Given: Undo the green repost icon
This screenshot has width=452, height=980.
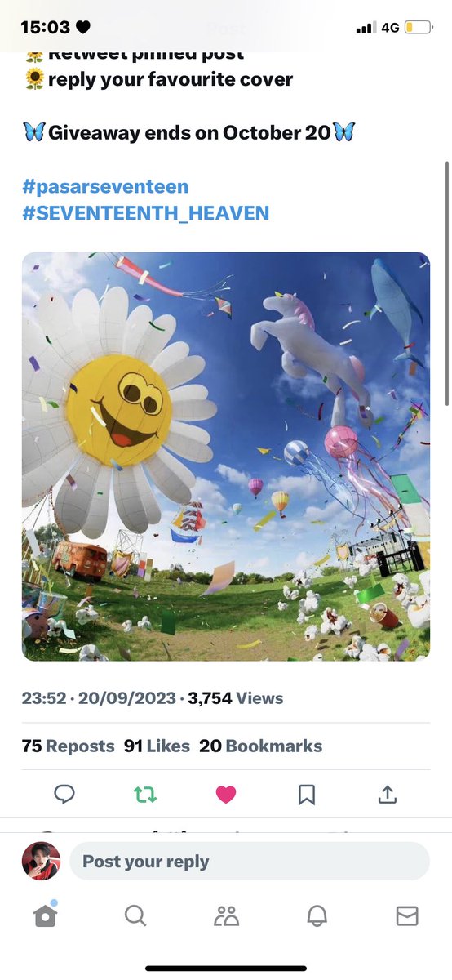Looking at the screenshot, I should (145, 794).
